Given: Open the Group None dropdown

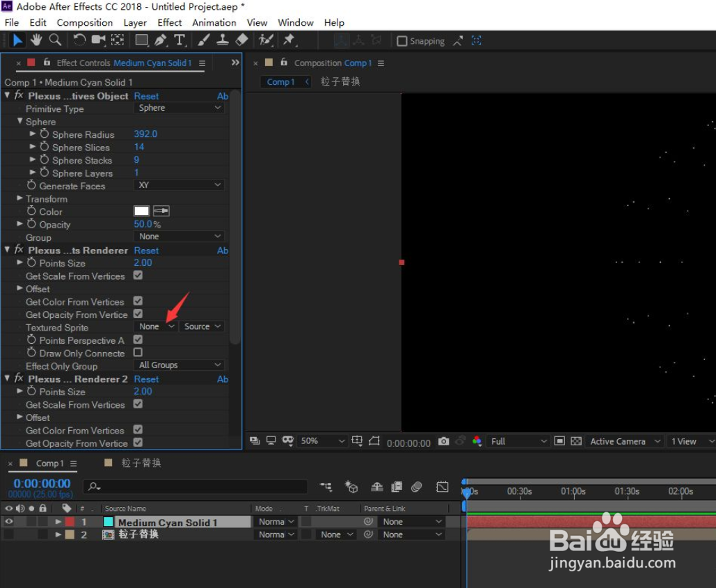Looking at the screenshot, I should (179, 237).
